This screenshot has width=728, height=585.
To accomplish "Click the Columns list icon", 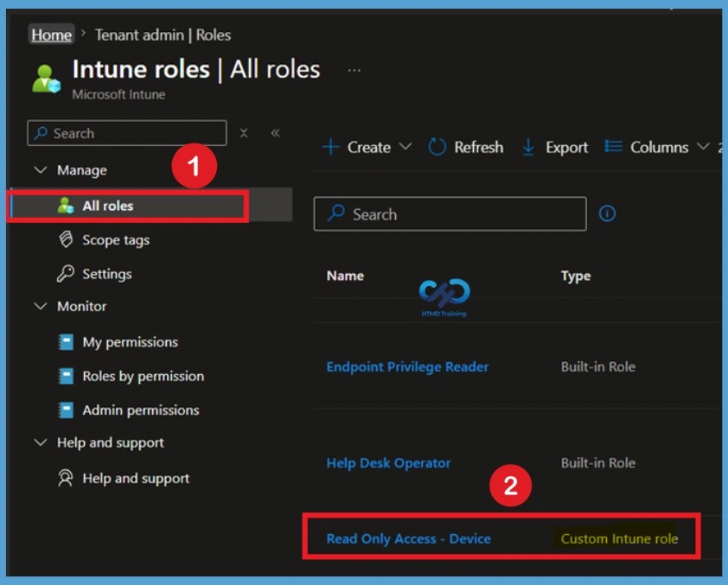I will tap(613, 147).
